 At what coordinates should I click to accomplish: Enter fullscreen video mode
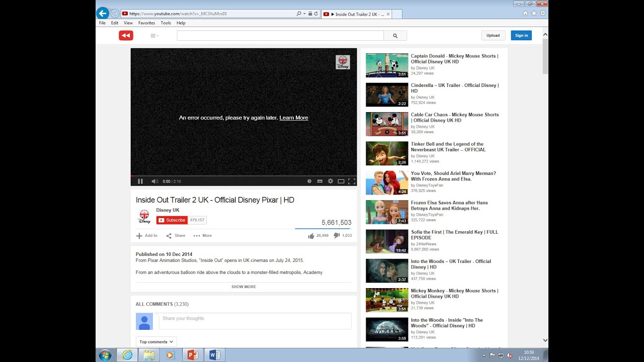click(352, 182)
